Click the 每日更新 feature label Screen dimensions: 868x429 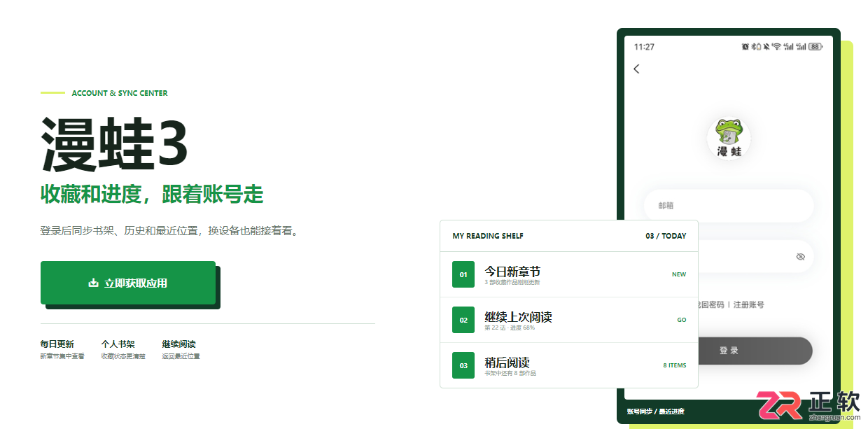57,344
